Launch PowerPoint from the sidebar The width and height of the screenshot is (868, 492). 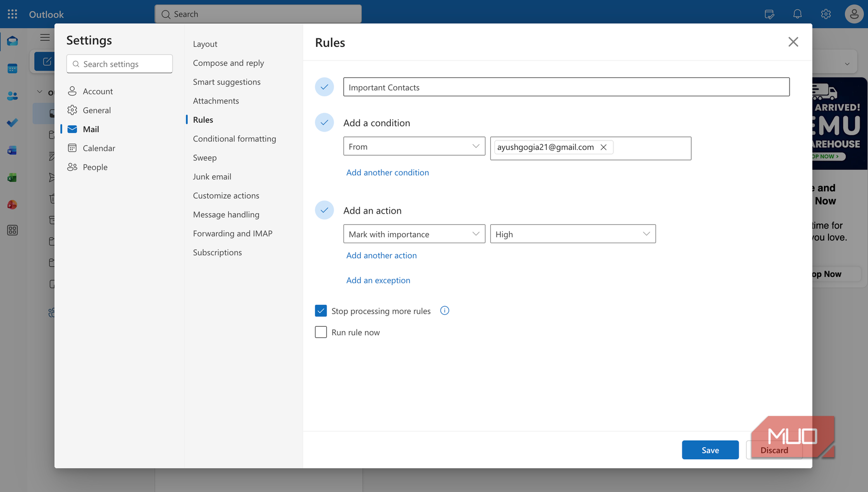pyautogui.click(x=12, y=204)
